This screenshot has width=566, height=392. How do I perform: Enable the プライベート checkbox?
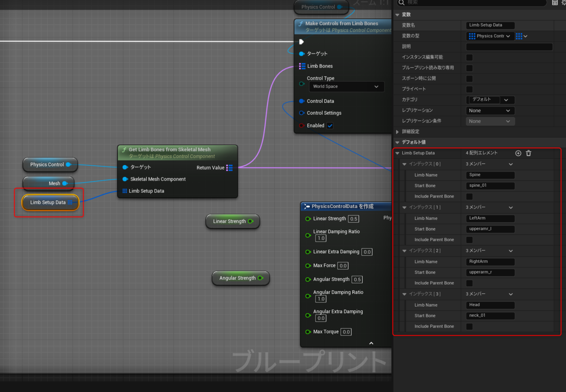pyautogui.click(x=469, y=89)
